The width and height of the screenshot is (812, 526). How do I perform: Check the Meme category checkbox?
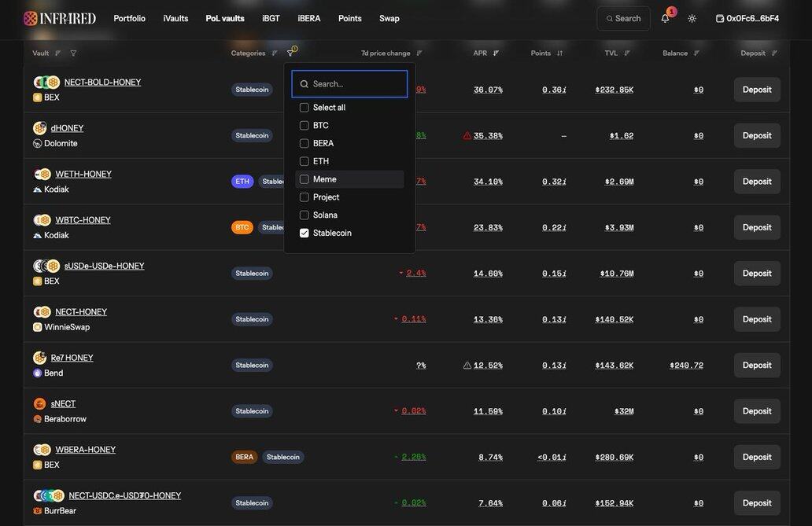tap(304, 179)
